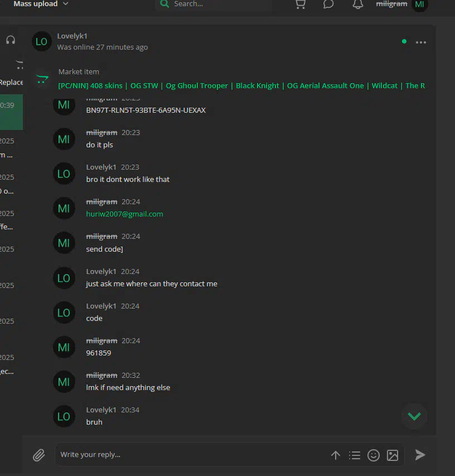Open the emoji picker smiley icon
The image size is (455, 476).
(374, 455)
